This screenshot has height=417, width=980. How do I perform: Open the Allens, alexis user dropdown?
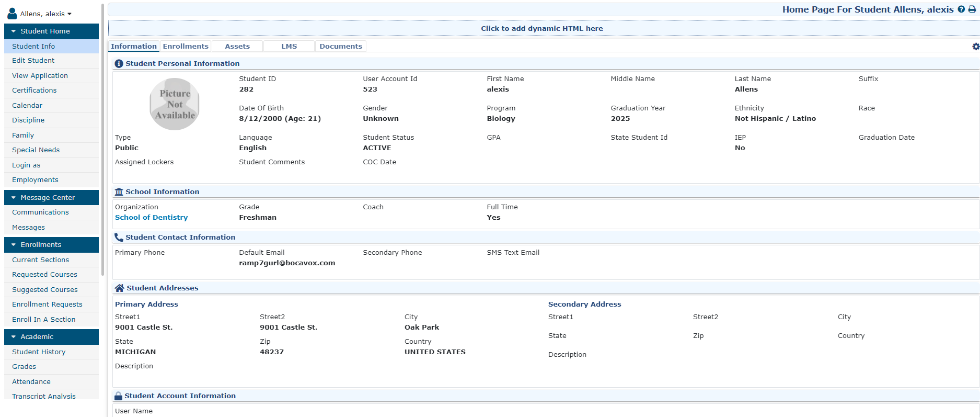click(46, 14)
